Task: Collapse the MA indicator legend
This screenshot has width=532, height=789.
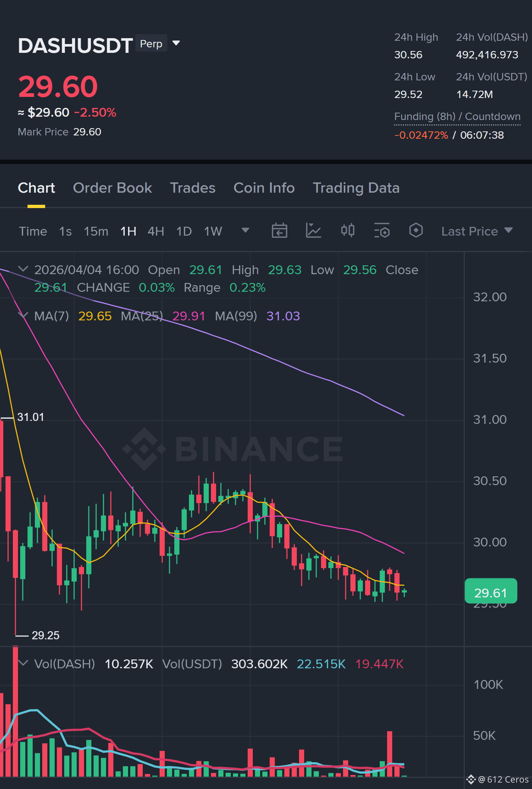Action: tap(23, 315)
